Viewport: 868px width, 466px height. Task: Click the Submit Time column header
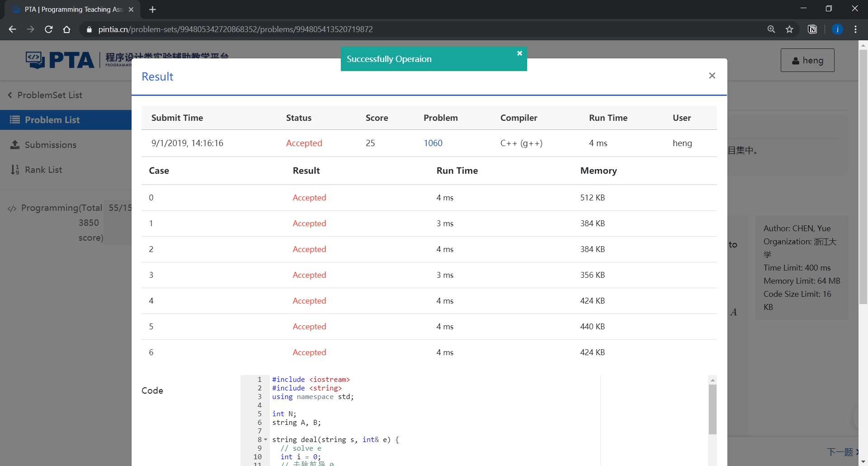tap(177, 118)
